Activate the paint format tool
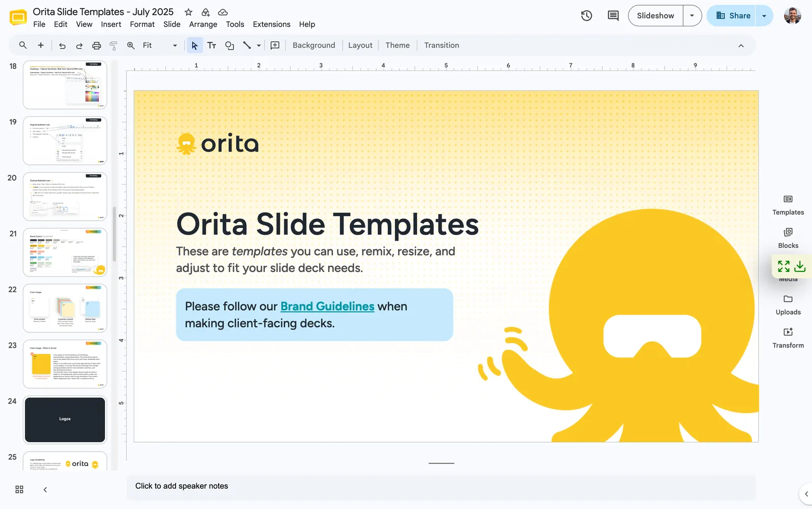This screenshot has height=509, width=812. pyautogui.click(x=114, y=45)
